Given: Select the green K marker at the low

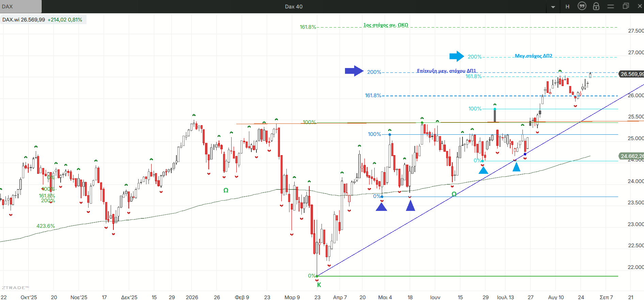Looking at the screenshot, I should point(319,285).
